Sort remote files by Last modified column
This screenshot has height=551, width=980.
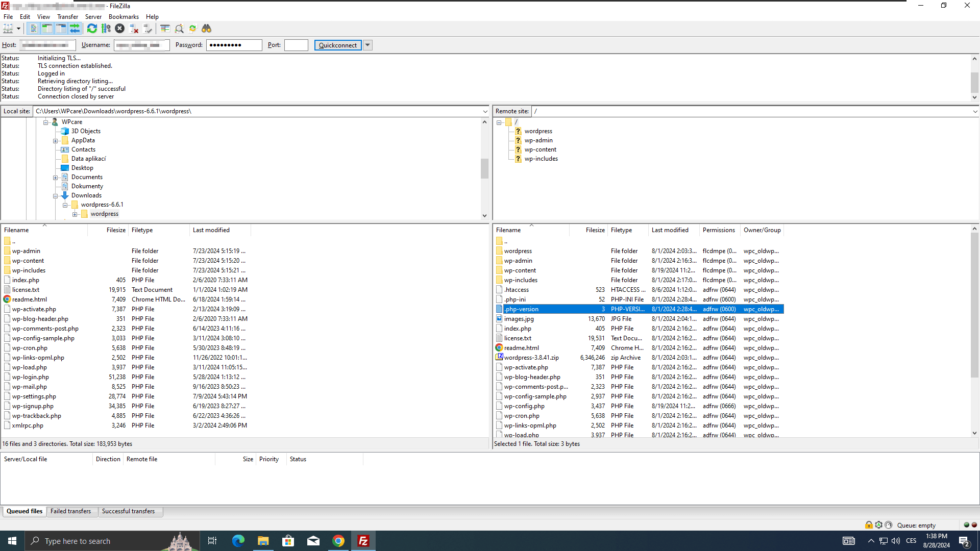coord(670,230)
